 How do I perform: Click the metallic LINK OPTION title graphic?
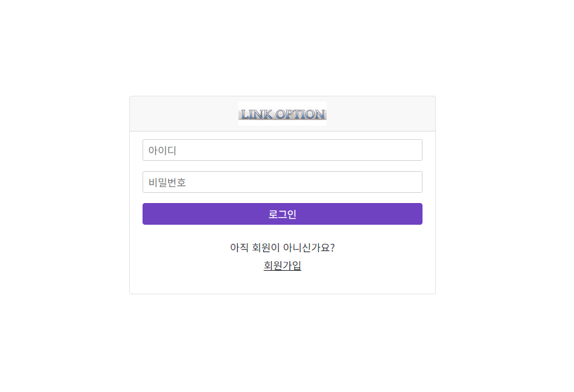tap(283, 114)
